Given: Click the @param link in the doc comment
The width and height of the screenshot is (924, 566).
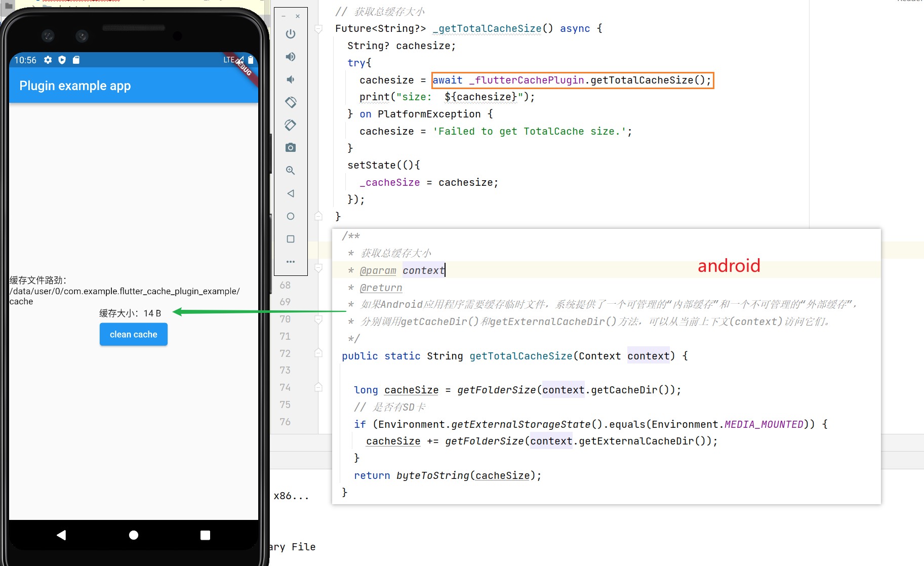Looking at the screenshot, I should tap(377, 270).
